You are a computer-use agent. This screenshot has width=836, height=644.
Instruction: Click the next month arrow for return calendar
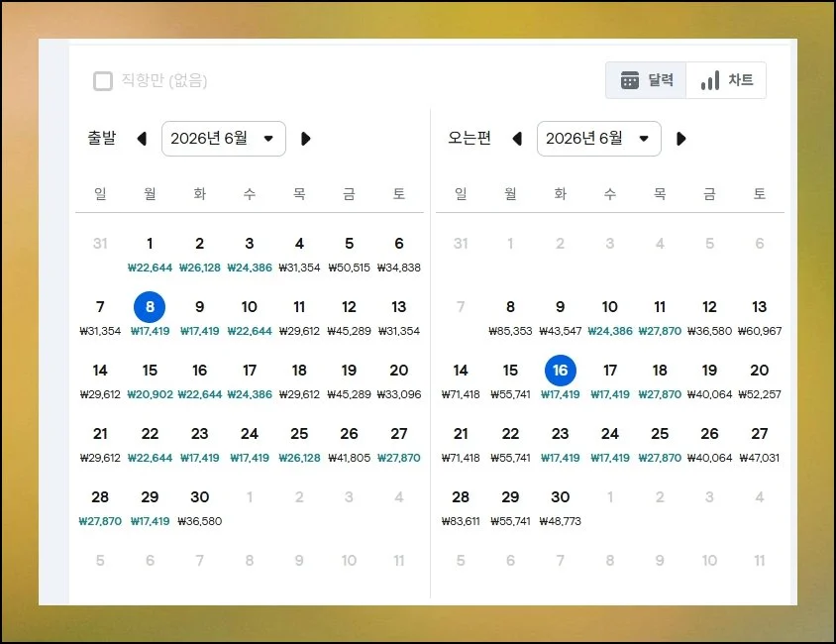680,139
